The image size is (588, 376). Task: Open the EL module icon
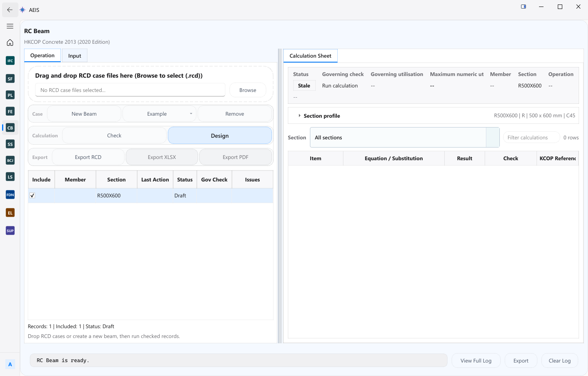10,213
